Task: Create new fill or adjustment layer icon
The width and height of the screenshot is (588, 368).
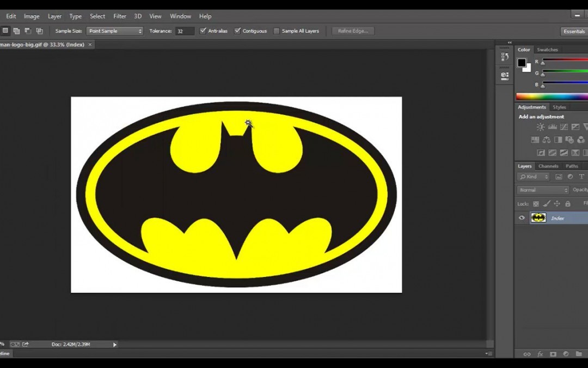Action: 566,354
